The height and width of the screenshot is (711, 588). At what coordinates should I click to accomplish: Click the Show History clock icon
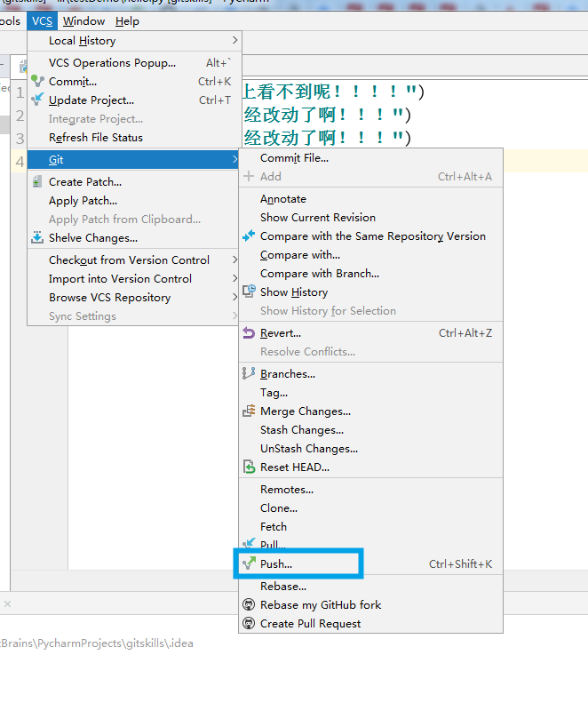pos(249,292)
